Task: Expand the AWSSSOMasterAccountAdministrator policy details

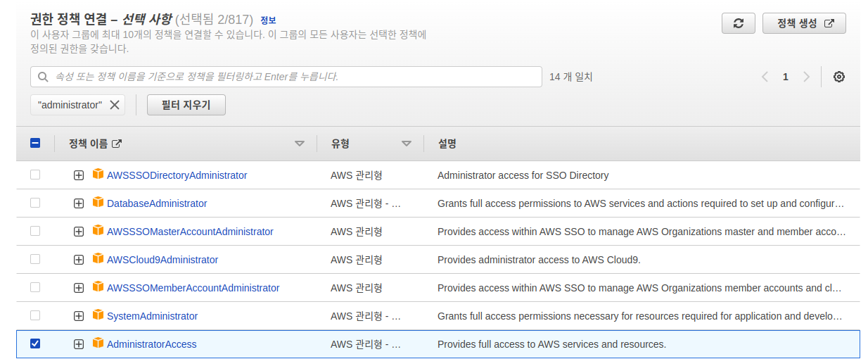Action: pyautogui.click(x=79, y=232)
